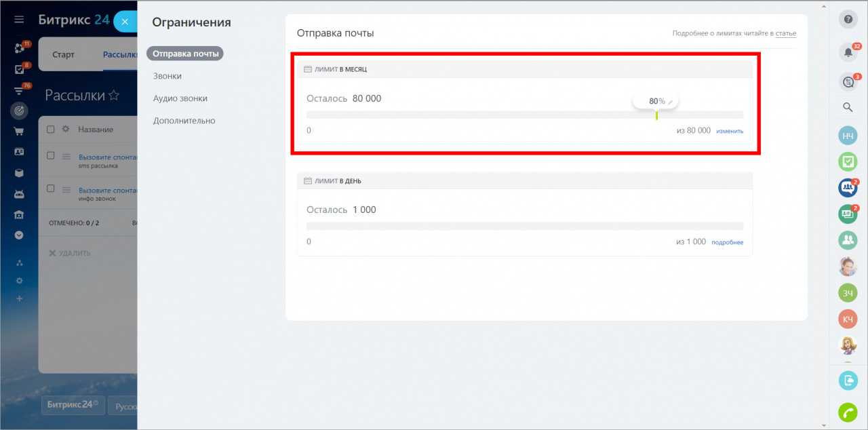Click the help question mark icon
This screenshot has width=868, height=430.
pos(848,20)
